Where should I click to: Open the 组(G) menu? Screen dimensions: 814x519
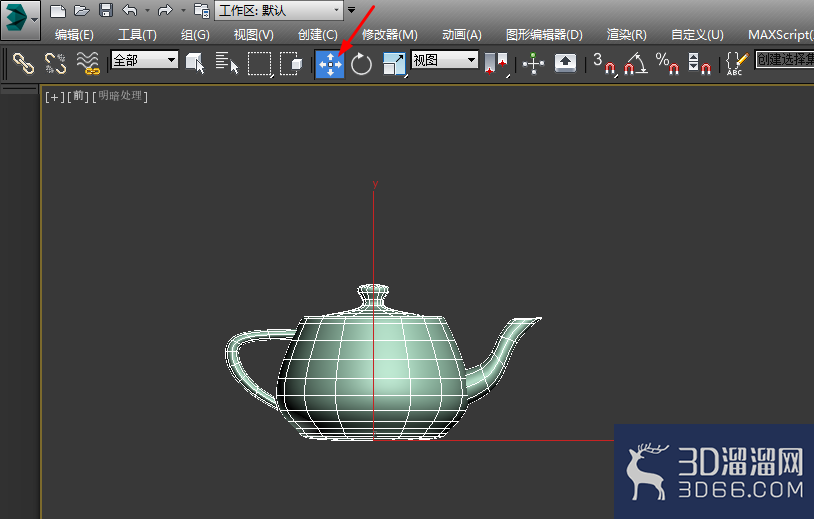195,35
